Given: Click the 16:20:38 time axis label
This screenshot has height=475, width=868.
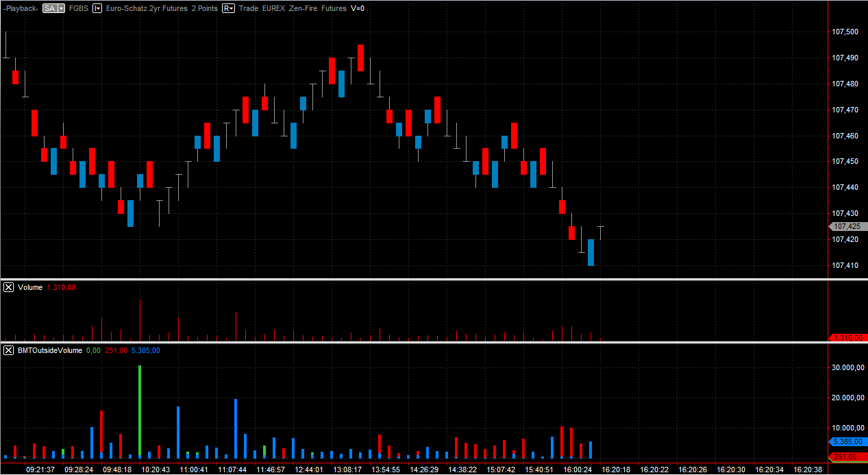Looking at the screenshot, I should 808,470.
